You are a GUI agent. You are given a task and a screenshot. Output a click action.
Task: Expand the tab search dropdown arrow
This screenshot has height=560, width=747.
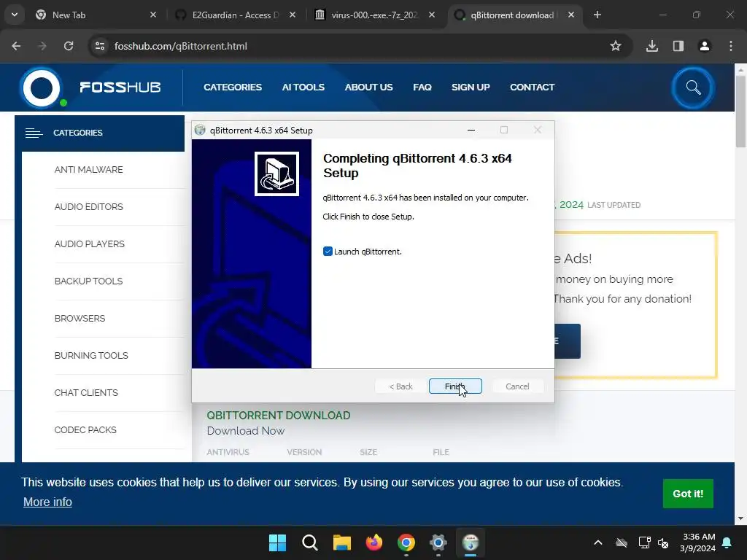(x=15, y=15)
